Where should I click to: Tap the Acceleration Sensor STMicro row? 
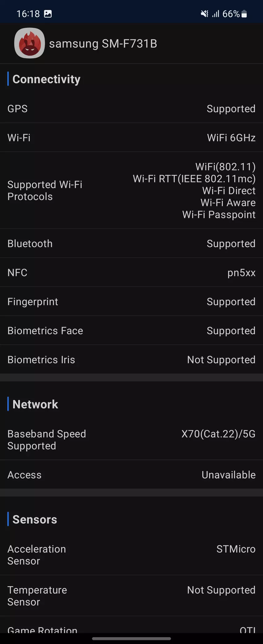(x=131, y=555)
